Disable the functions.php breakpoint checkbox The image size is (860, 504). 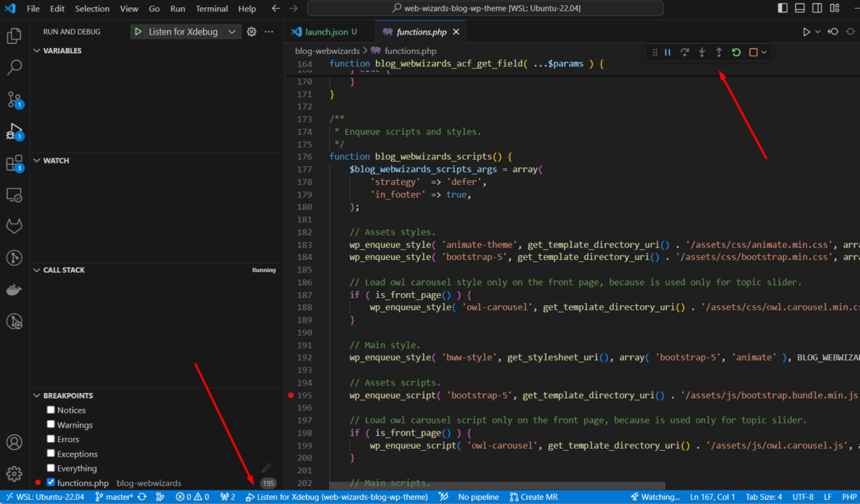coord(51,482)
